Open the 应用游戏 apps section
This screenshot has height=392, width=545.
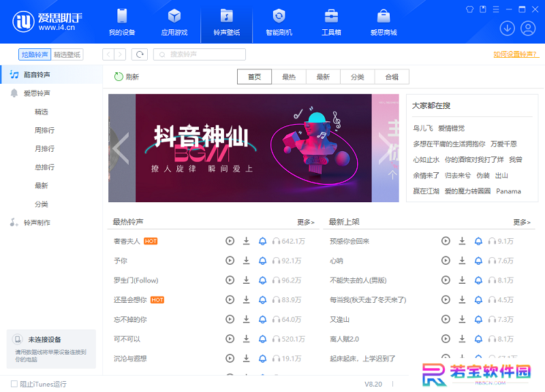(174, 22)
